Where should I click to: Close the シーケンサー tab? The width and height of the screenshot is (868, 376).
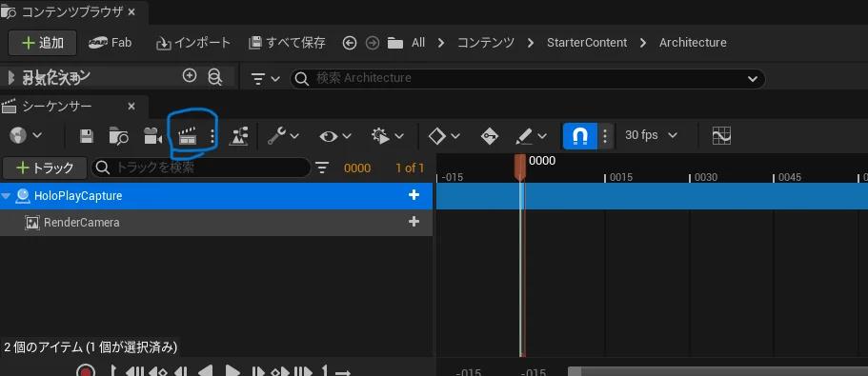coord(131,107)
